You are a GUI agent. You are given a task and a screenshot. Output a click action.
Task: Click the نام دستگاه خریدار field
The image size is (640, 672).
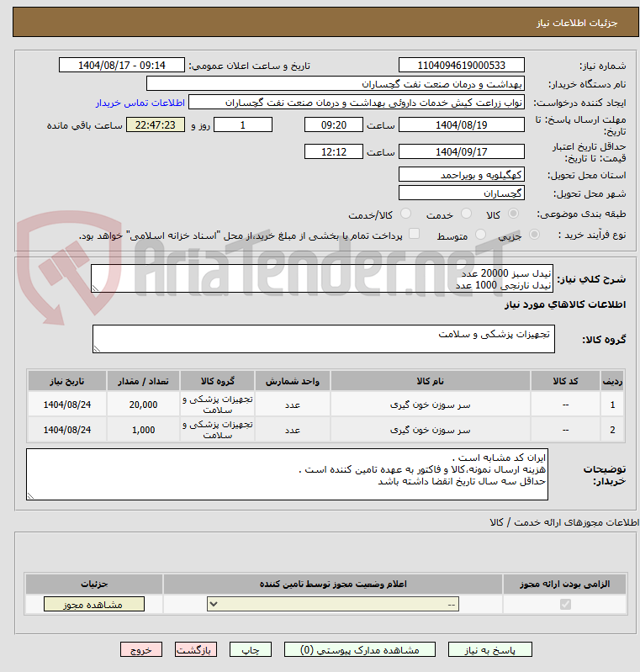336,83
